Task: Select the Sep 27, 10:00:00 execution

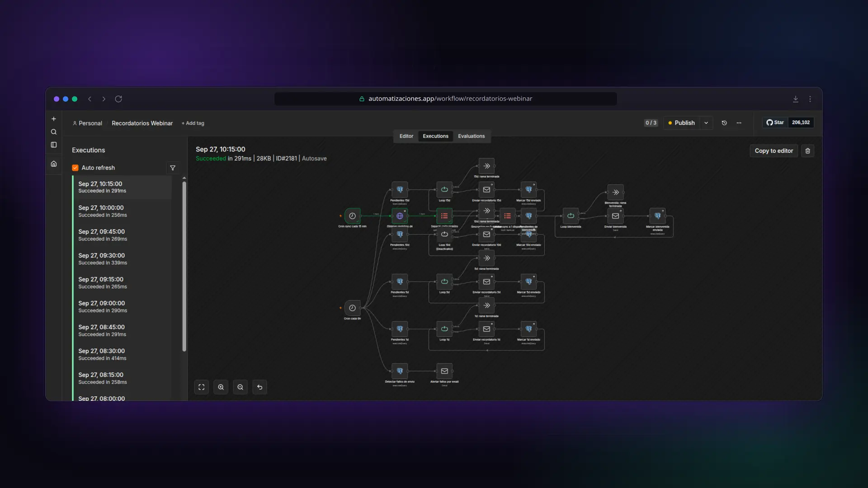Action: point(122,211)
